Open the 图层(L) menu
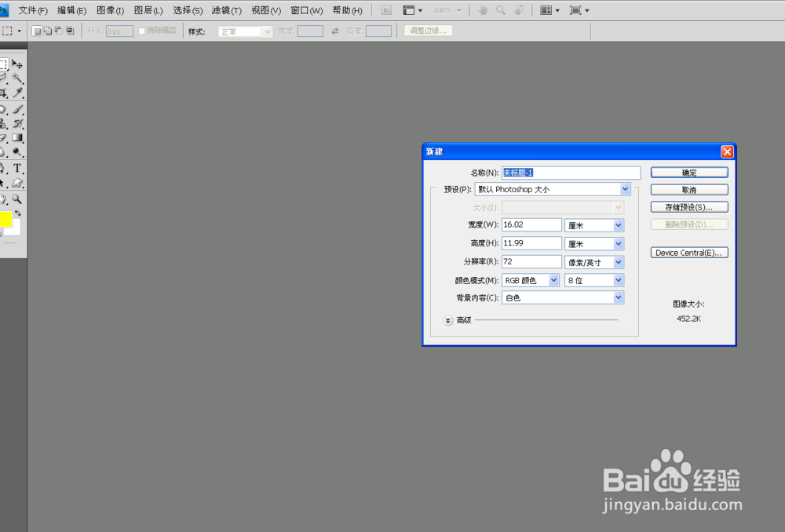Image resolution: width=785 pixels, height=532 pixels. click(148, 10)
